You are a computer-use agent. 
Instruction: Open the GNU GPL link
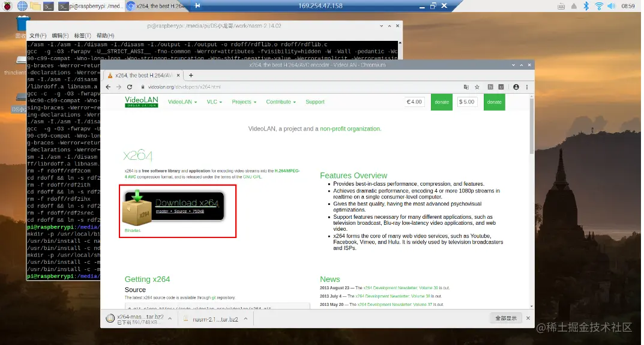point(252,177)
